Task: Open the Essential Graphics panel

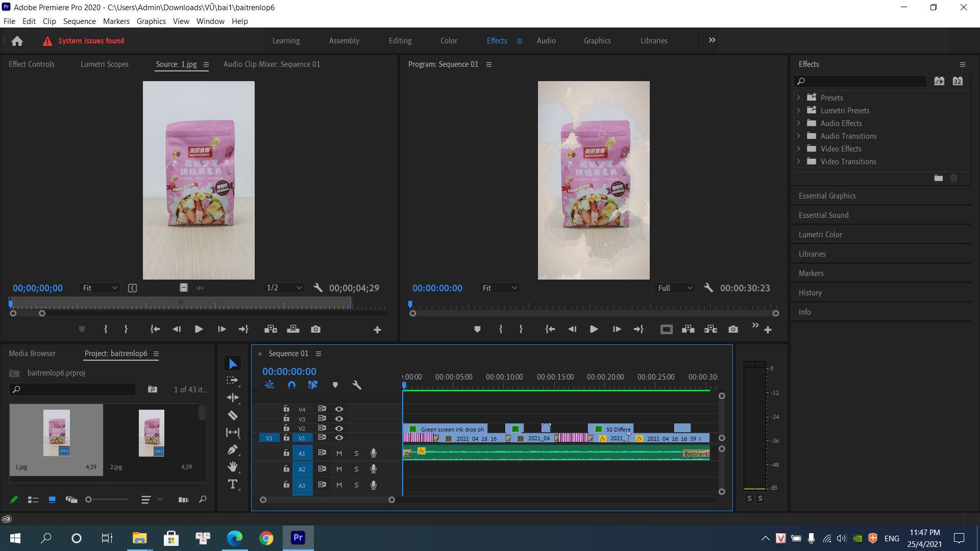Action: click(x=827, y=196)
